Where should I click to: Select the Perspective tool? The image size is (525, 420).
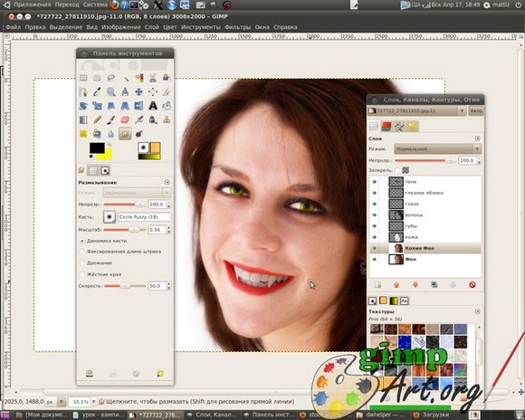pos(125,106)
